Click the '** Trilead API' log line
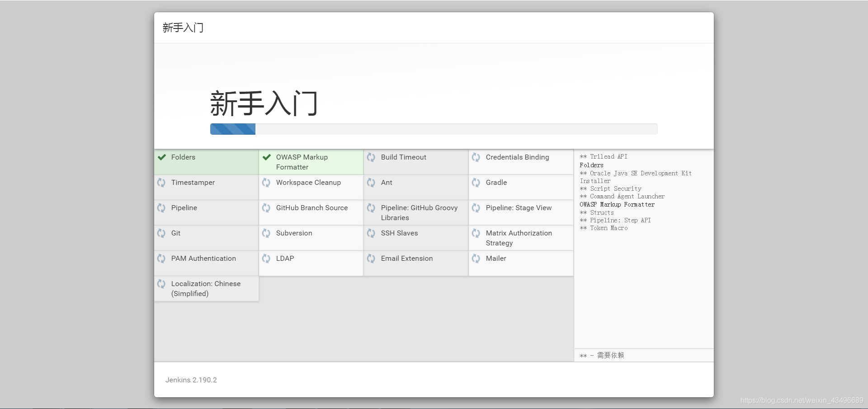The height and width of the screenshot is (409, 868). [604, 157]
